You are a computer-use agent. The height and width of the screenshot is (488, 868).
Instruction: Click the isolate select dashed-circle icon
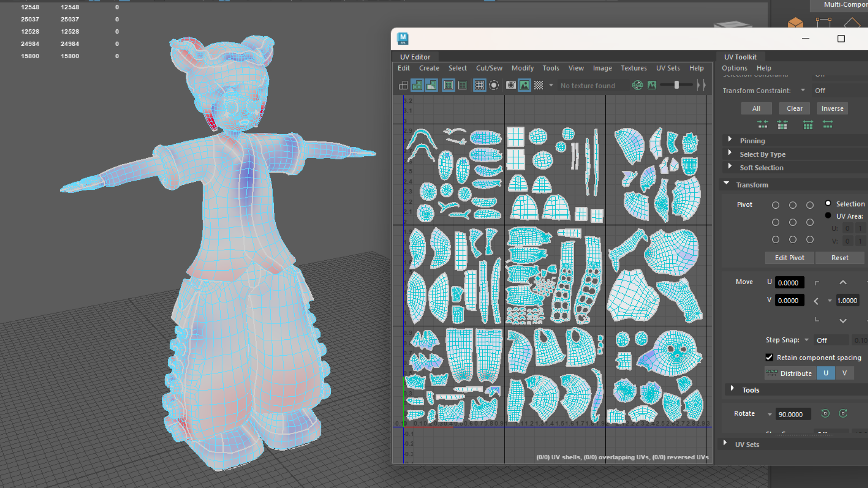point(494,85)
